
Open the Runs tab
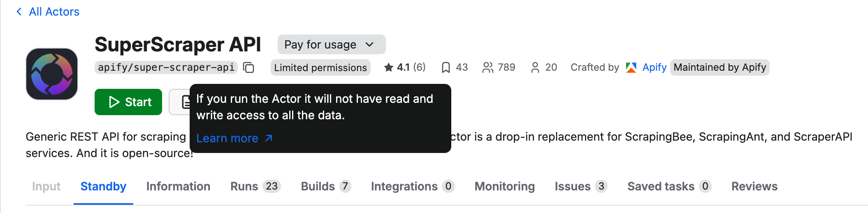click(x=255, y=186)
